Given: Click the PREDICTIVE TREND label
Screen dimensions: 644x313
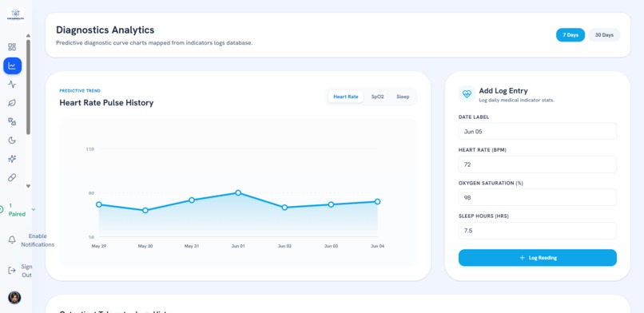Looking at the screenshot, I should pyautogui.click(x=80, y=91).
